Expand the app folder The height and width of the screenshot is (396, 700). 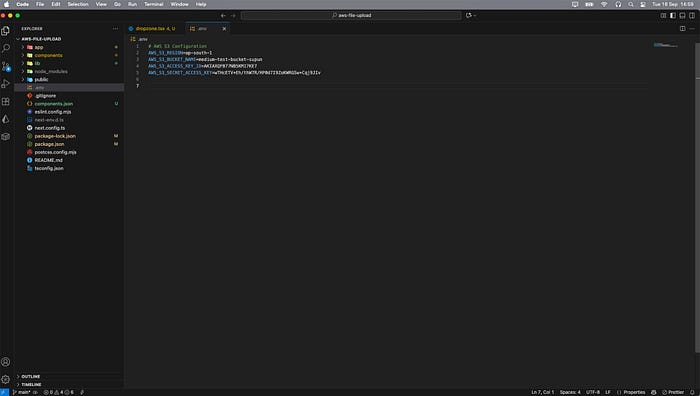coord(23,47)
